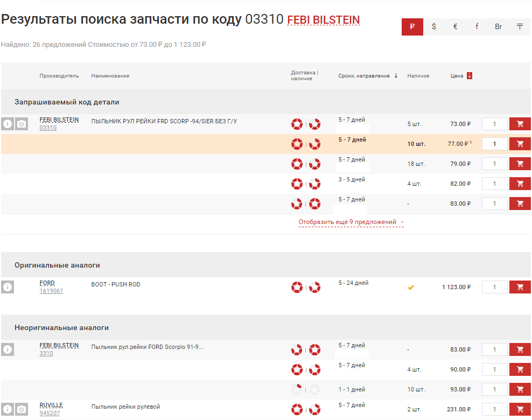
Task: Click the yellow checkmark in FORD row
Action: pyautogui.click(x=411, y=288)
